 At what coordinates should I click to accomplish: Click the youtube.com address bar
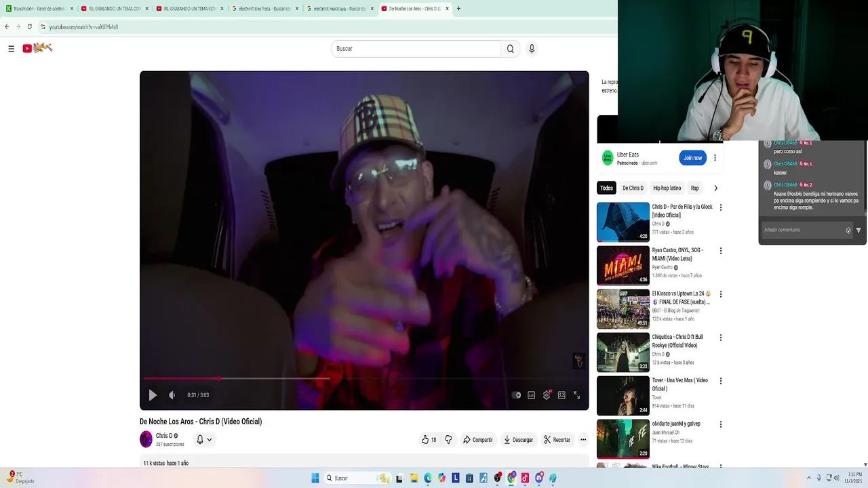325,27
